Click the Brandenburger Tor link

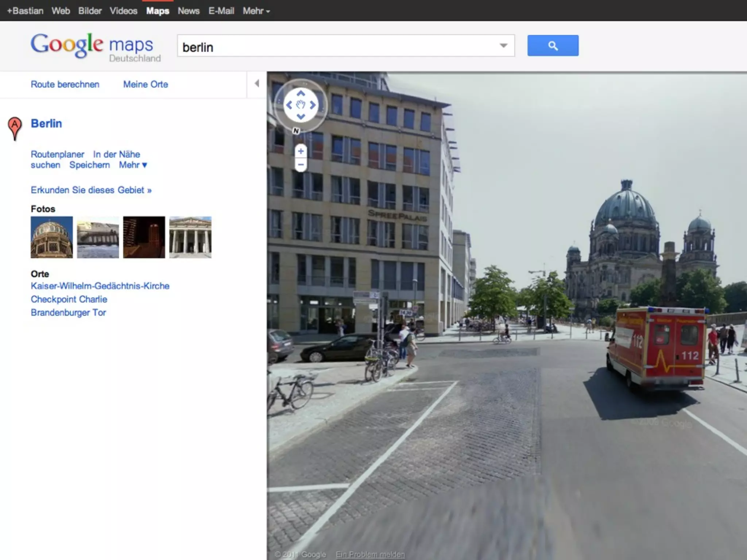coord(68,312)
